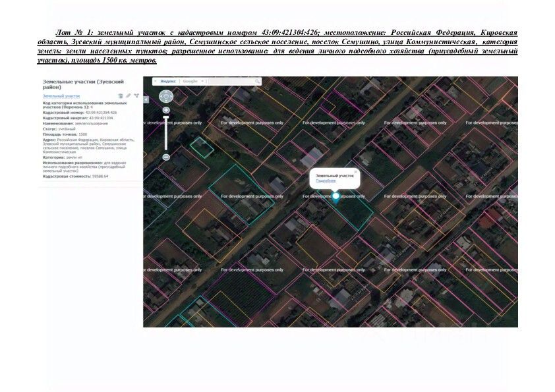Click the Кадастровый квартал value 43:09:421304
Viewport: 555px width, 392px height.
[x=101, y=118]
